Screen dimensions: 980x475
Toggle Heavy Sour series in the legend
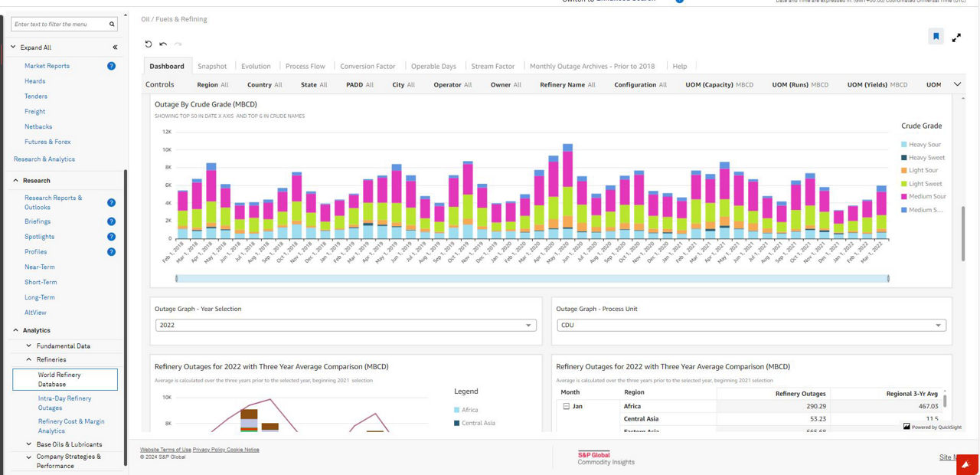[924, 145]
